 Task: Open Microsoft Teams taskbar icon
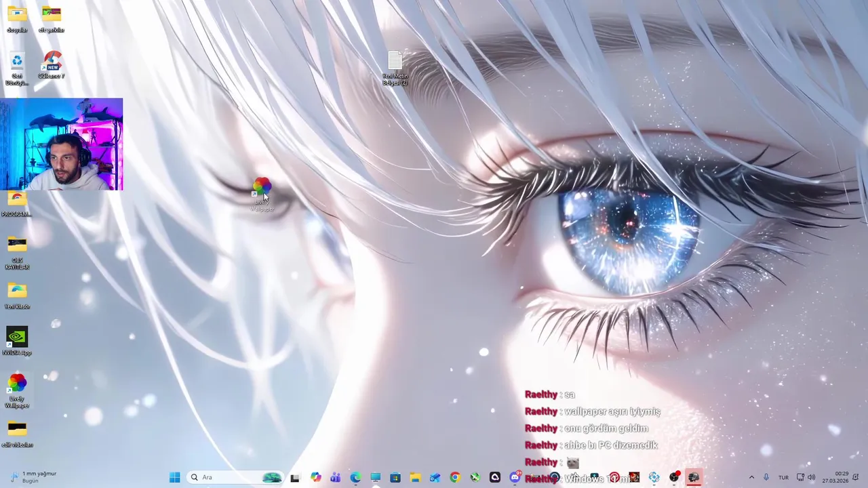click(335, 478)
